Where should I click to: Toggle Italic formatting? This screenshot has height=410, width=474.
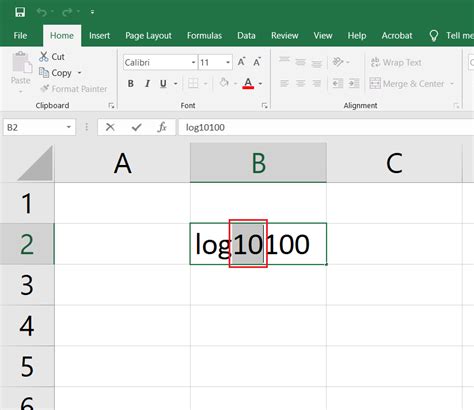point(147,83)
